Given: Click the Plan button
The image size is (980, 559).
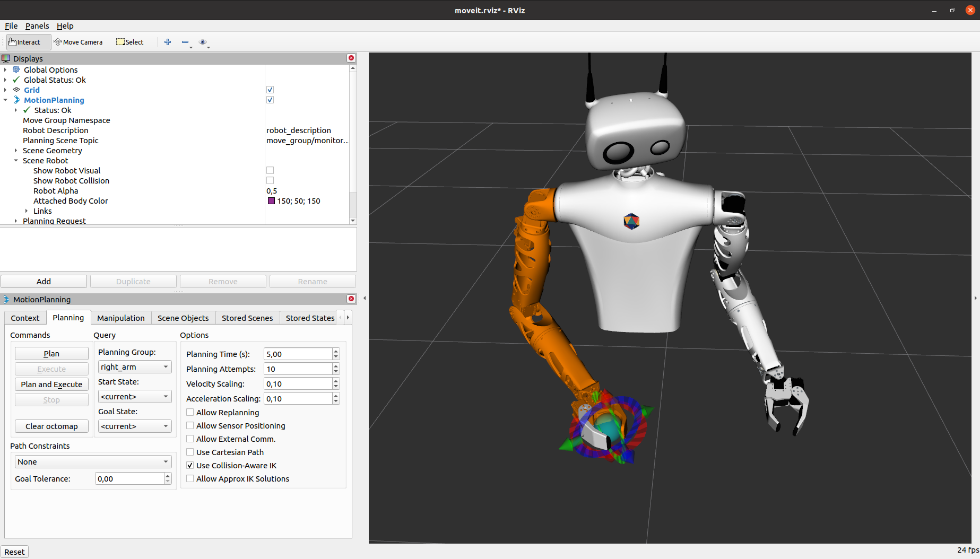Looking at the screenshot, I should click(x=51, y=353).
